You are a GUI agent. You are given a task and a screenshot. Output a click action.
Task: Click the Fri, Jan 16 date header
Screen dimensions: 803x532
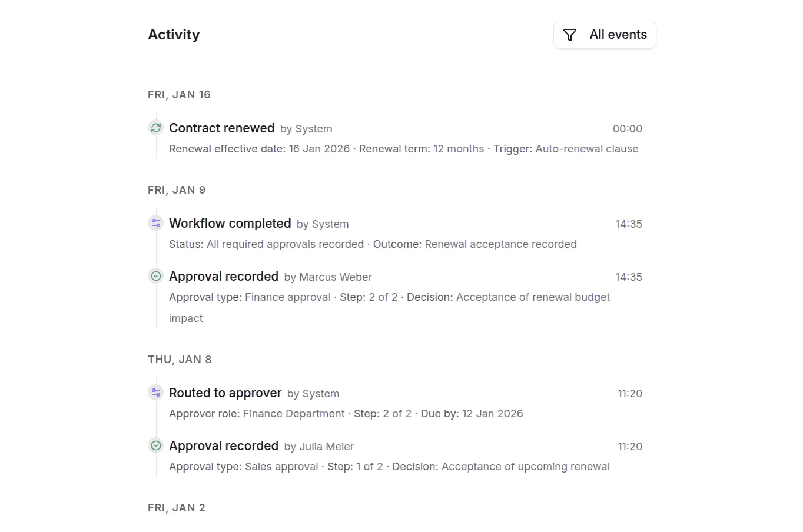(x=180, y=95)
